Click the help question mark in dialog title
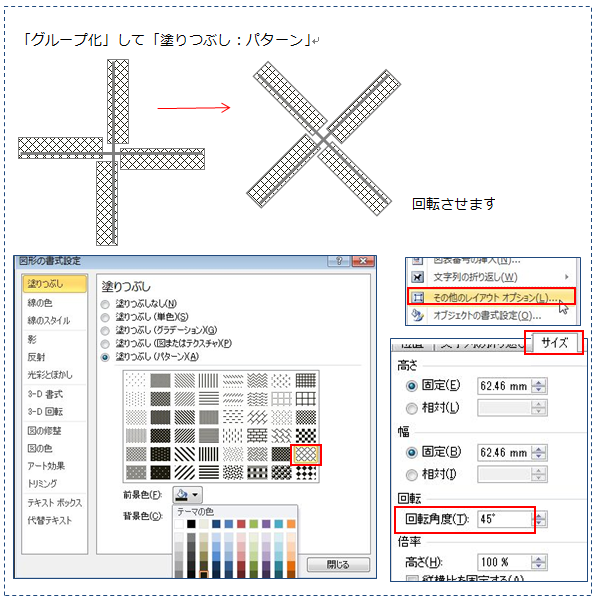The height and width of the screenshot is (600, 597). tap(339, 261)
